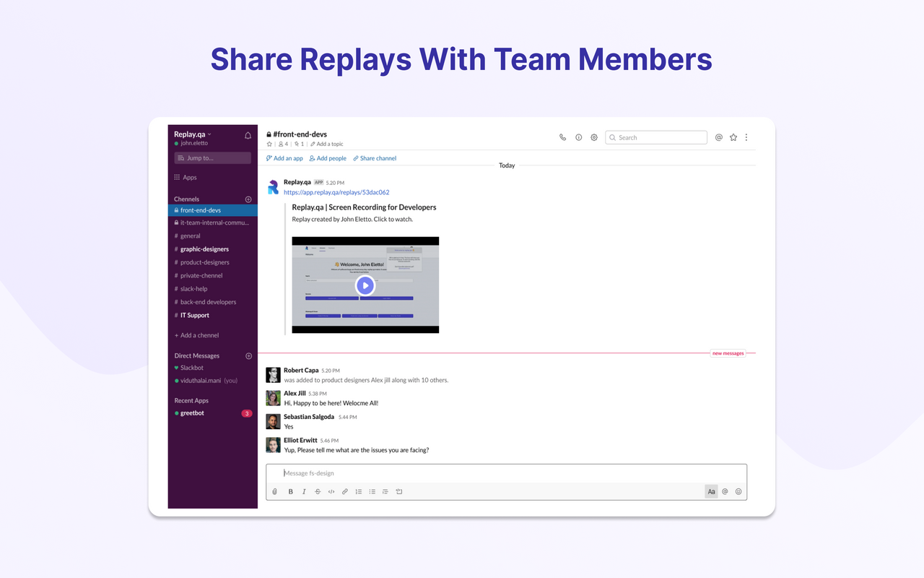This screenshot has width=924, height=578.
Task: Toggle bold formatting in composer
Action: 291,492
